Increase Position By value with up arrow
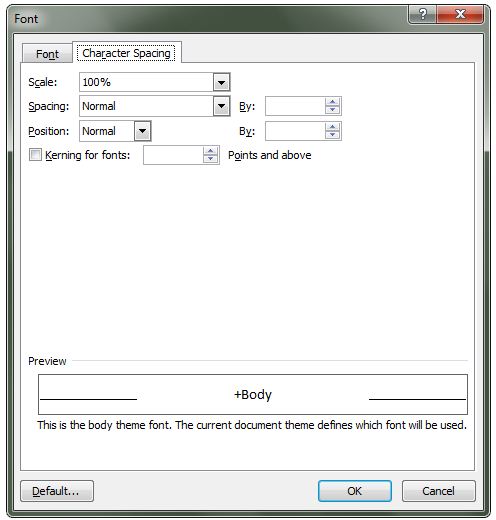The image size is (496, 520). coord(332,127)
